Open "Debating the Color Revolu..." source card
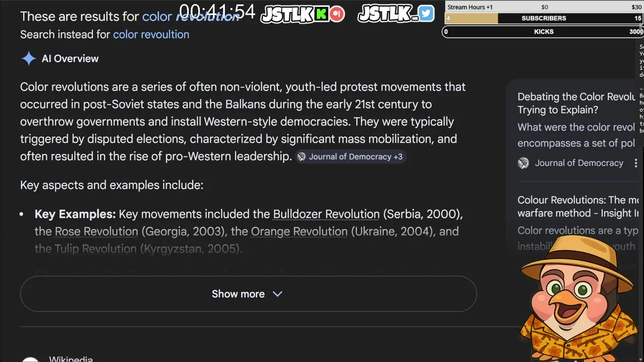 tap(576, 103)
